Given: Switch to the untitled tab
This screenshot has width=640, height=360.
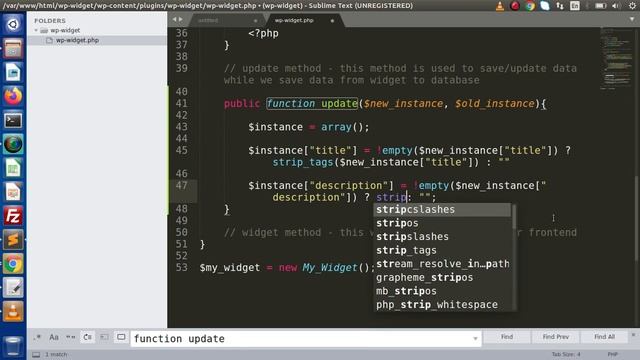Looking at the screenshot, I should 208,20.
